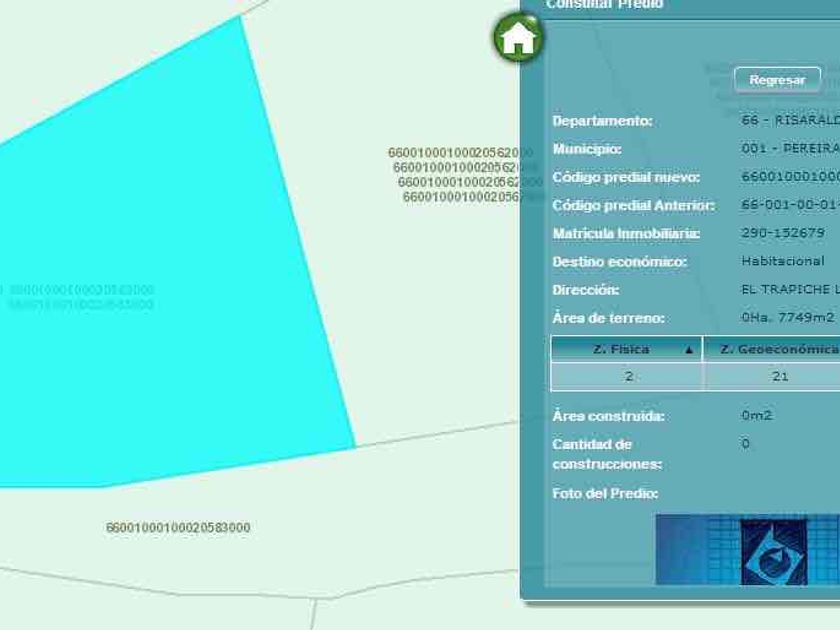Click the Dirección value EL TRAPICHE
This screenshot has height=630, width=840.
click(x=791, y=289)
